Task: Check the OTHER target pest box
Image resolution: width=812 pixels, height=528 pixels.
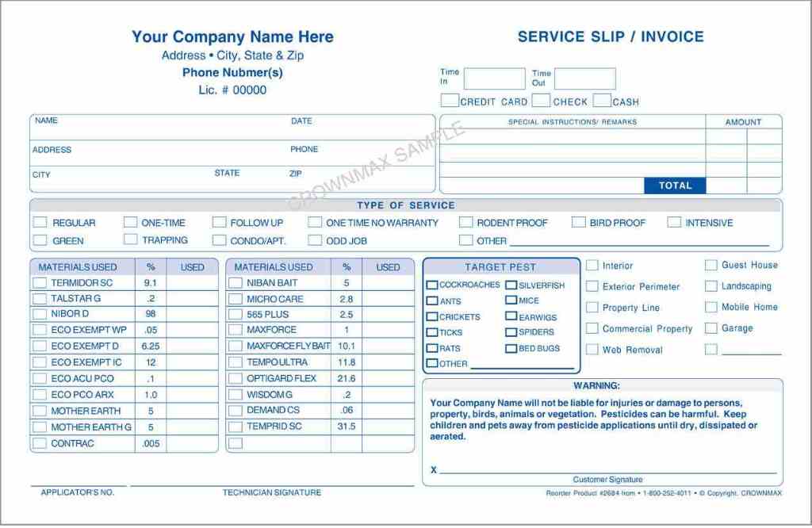Action: pyautogui.click(x=432, y=363)
